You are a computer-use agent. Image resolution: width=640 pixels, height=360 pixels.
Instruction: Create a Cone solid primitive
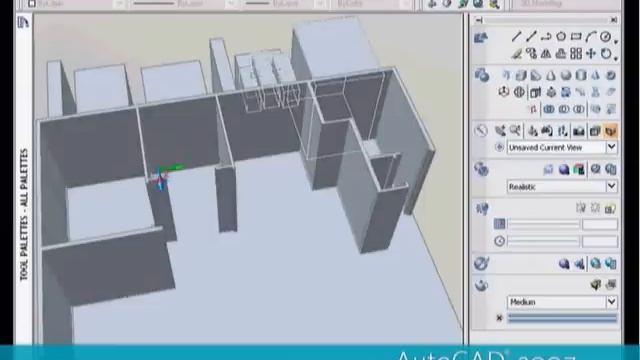point(551,76)
